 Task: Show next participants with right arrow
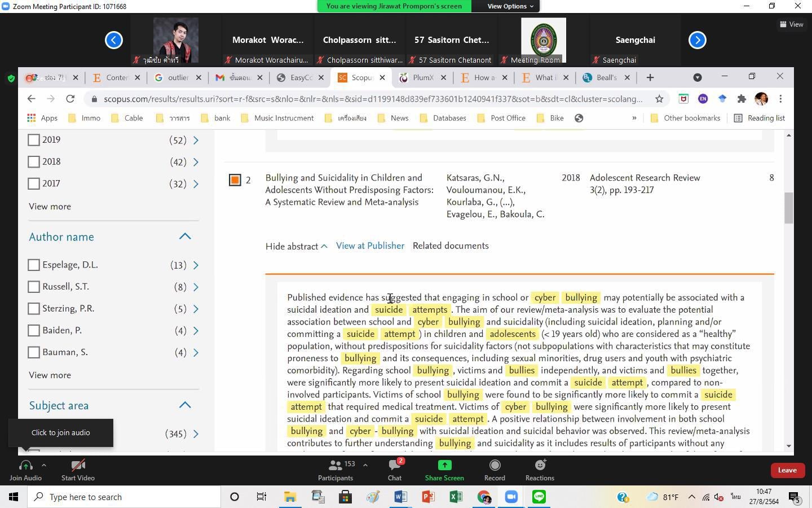[698, 40]
